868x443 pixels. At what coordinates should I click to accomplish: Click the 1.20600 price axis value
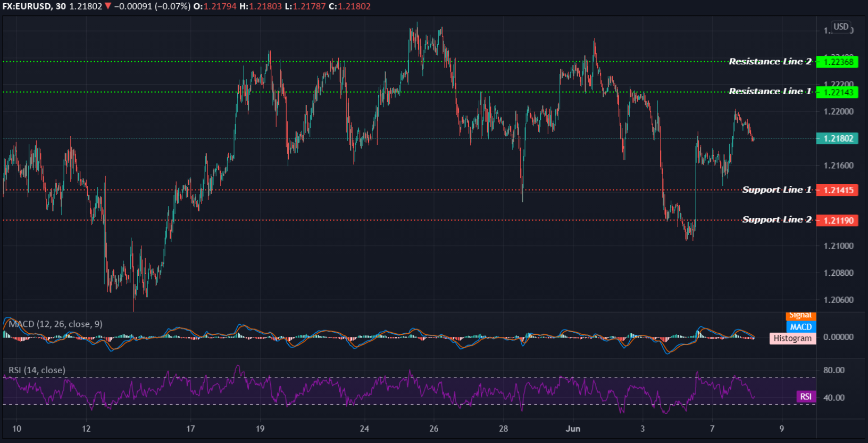838,300
